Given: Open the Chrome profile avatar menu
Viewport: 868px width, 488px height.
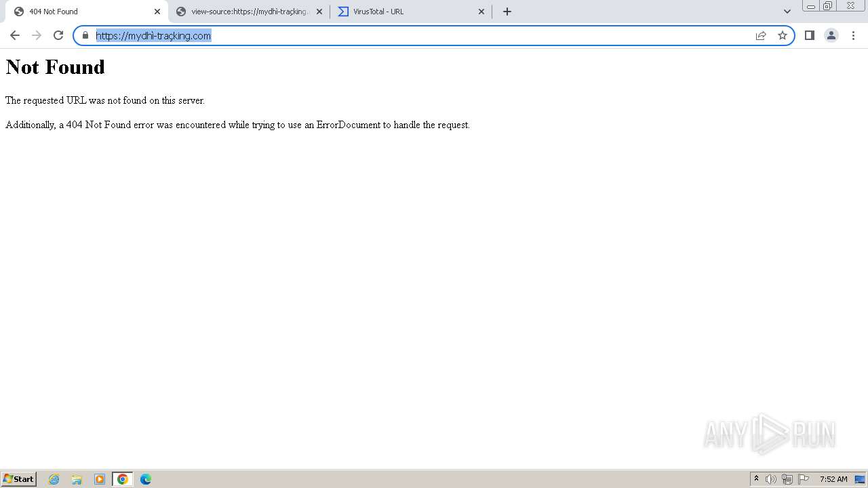Looking at the screenshot, I should click(831, 35).
